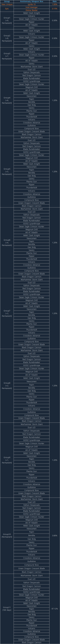Click the Group7 (+3, Permanent) label

7,313
